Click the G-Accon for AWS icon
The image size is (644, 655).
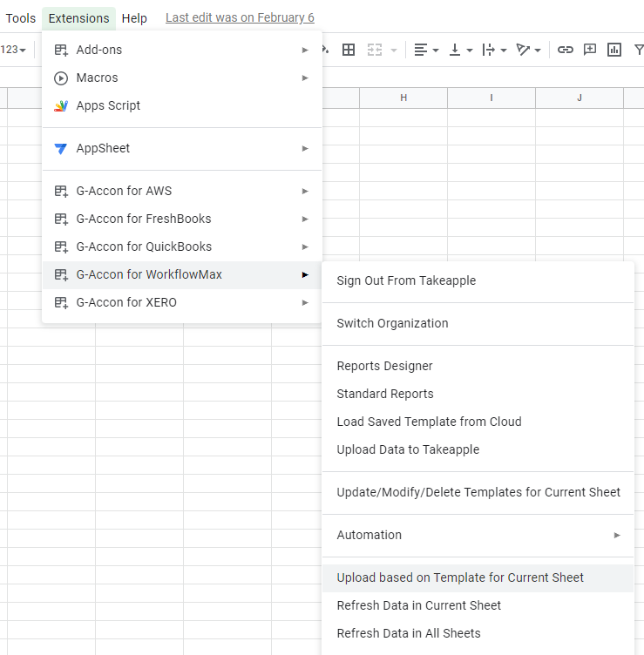click(61, 192)
